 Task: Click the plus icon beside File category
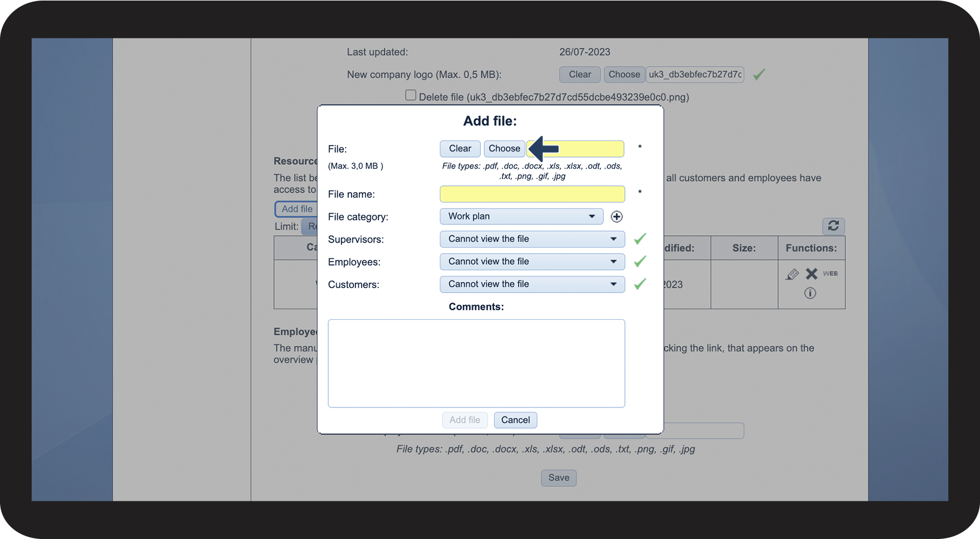616,216
